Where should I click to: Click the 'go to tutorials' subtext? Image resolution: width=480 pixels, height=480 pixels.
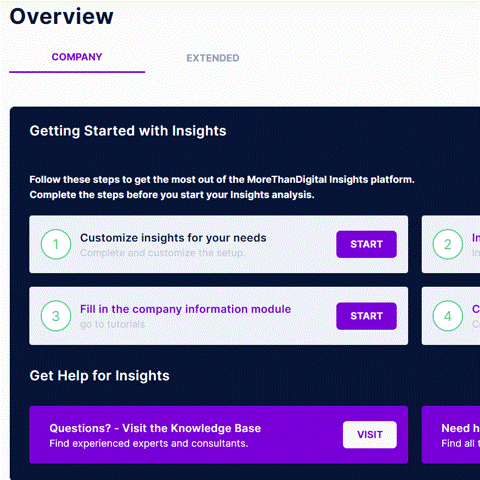[x=113, y=324]
